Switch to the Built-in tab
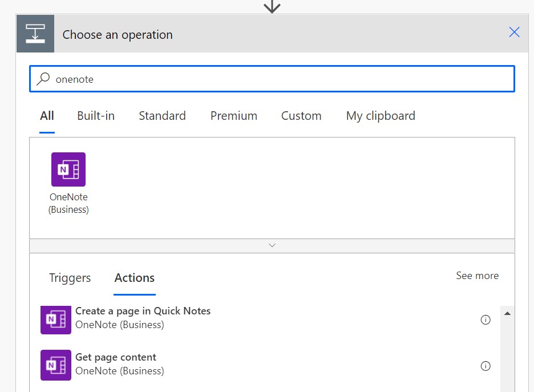 click(96, 116)
